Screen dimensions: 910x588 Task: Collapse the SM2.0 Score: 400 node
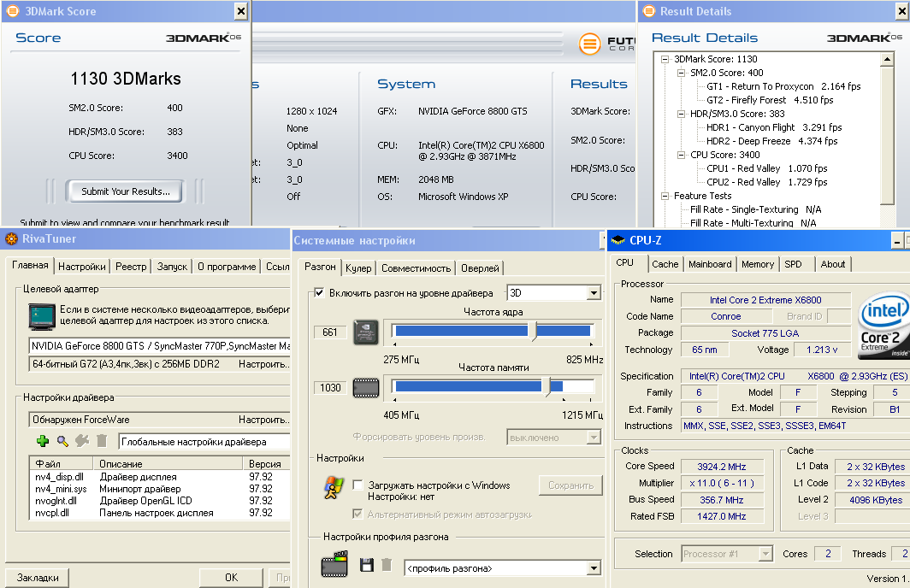(x=682, y=73)
